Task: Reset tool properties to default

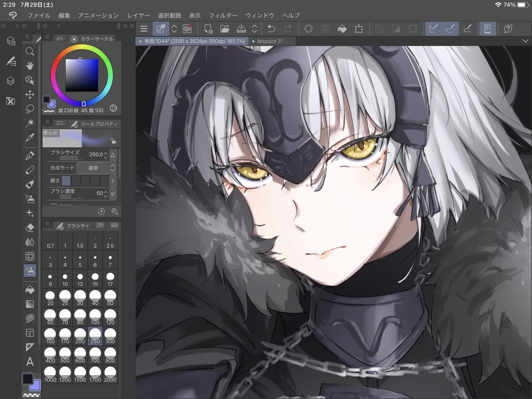Action: pyautogui.click(x=102, y=211)
